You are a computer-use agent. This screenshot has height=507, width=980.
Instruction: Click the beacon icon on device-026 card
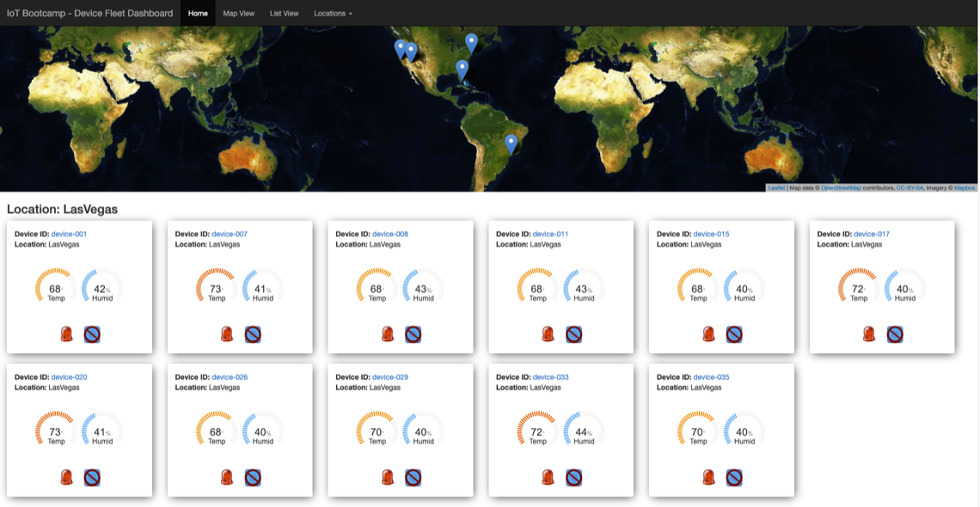227,478
